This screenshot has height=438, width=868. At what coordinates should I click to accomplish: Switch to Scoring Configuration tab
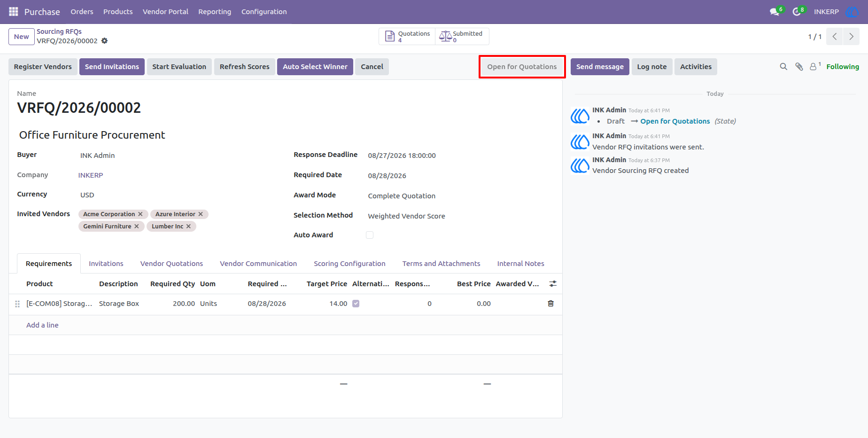[349, 264]
